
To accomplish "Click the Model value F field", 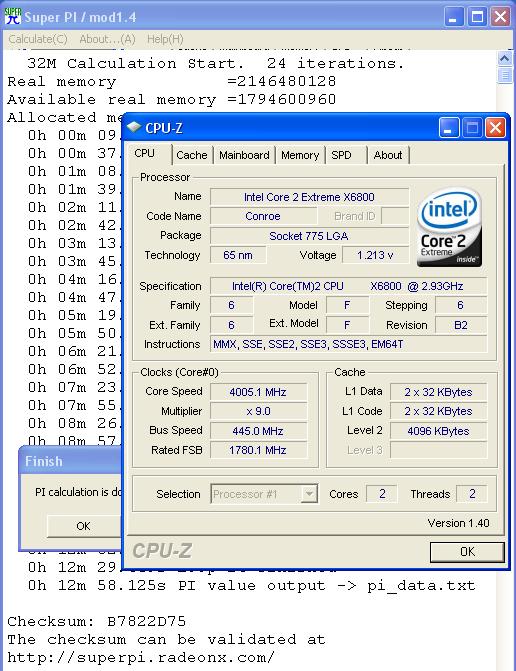I will pyautogui.click(x=347, y=305).
